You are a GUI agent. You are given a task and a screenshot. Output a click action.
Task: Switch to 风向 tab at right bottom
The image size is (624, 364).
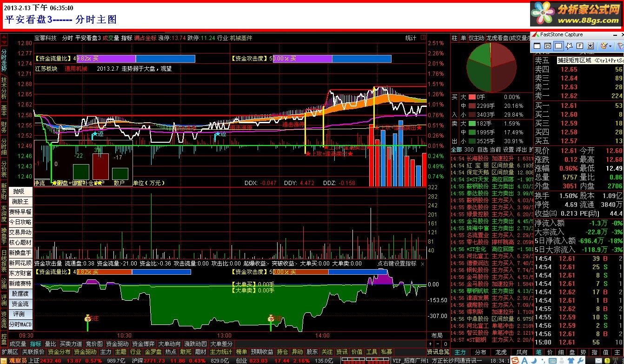point(522,352)
